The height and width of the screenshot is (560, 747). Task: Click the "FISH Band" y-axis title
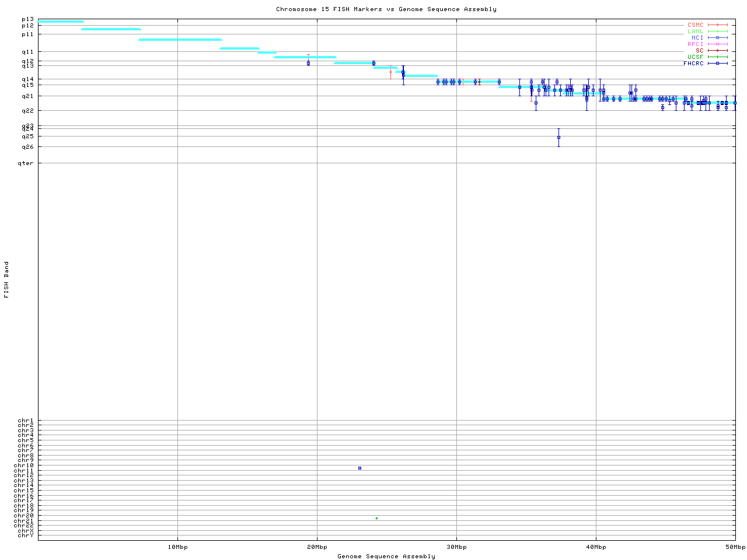[6, 279]
